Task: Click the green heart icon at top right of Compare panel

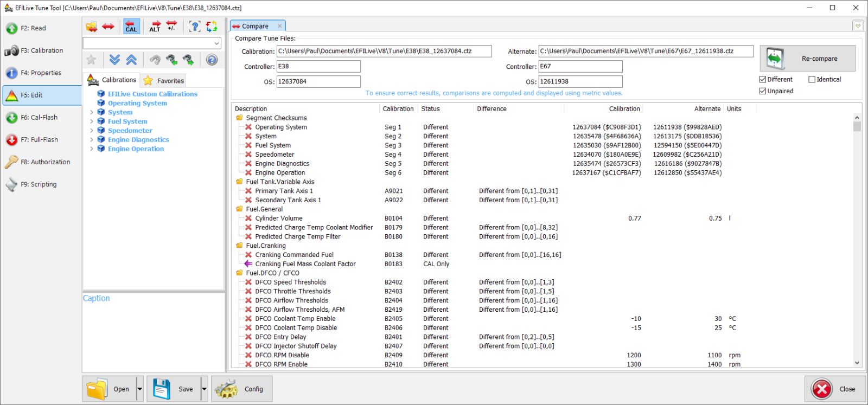Action: tap(858, 25)
